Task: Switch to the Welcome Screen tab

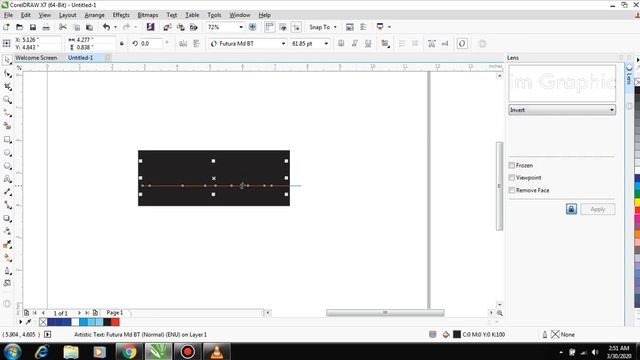Action: click(36, 58)
